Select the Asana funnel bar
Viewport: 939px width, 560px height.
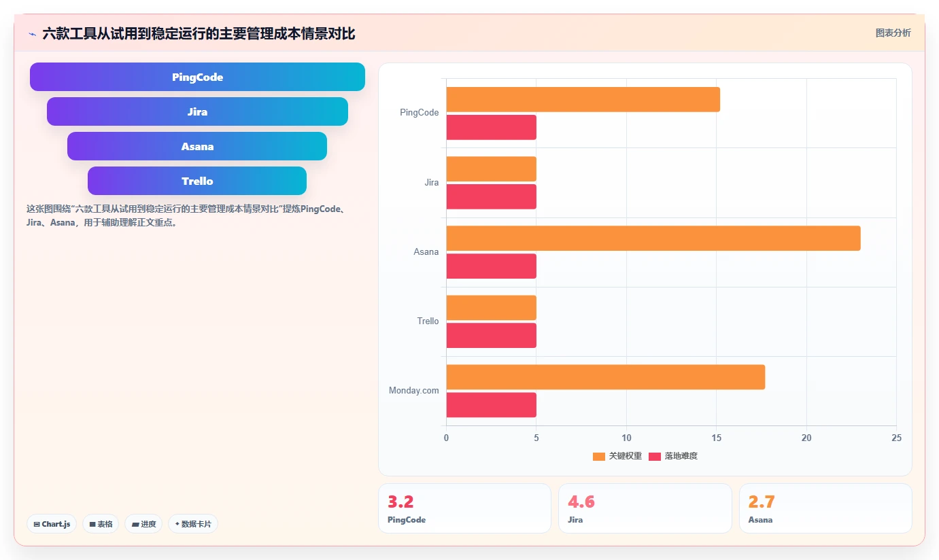click(197, 146)
